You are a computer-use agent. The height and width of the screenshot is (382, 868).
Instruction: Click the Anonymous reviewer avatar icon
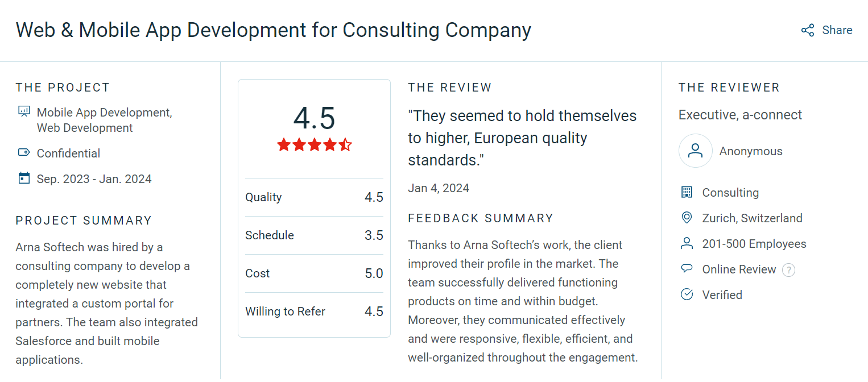click(695, 151)
